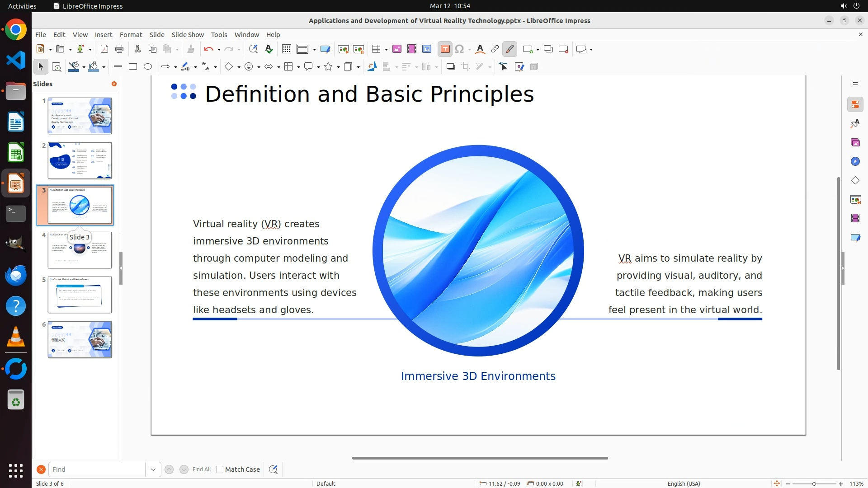
Task: Select the Rectangle drawing tool
Action: [x=133, y=67]
